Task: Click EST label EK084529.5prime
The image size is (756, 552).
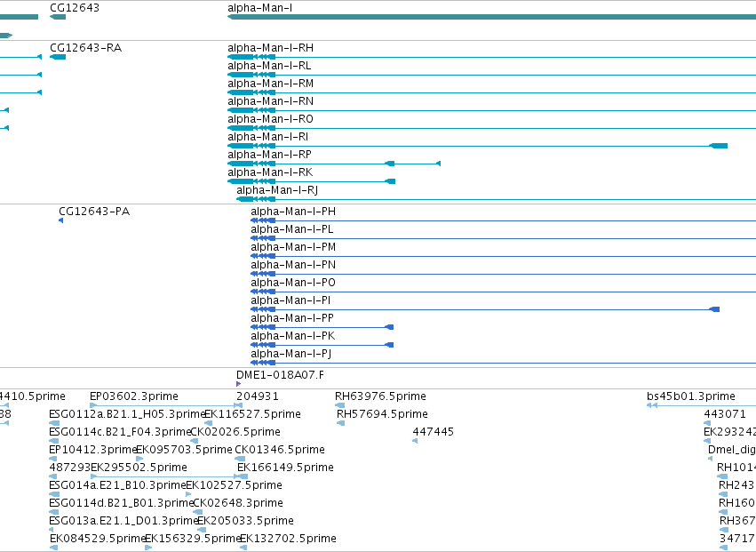Action: click(98, 539)
